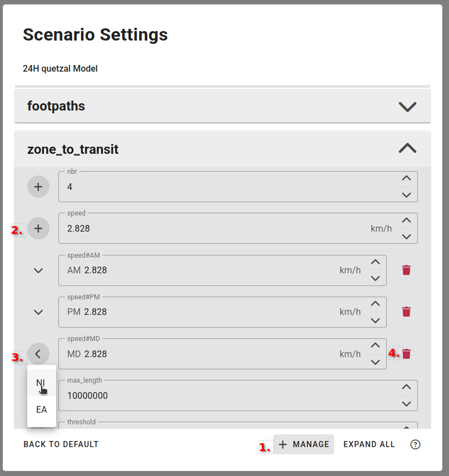449x476 pixels.
Task: Select NI from the period menu
Action: 42,383
